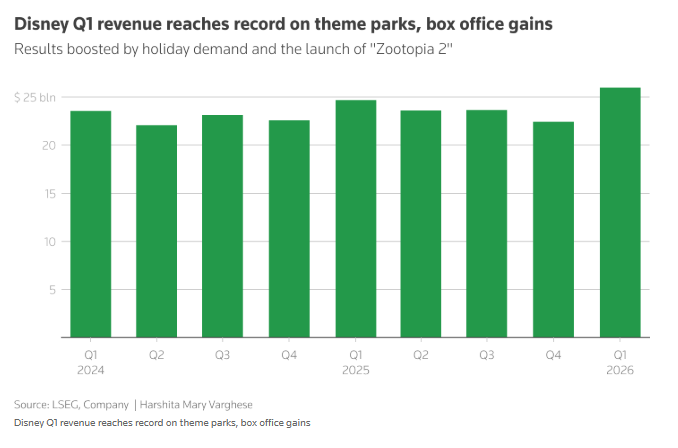This screenshot has height=448, width=678.
Task: Click the 10 y-axis label
Action: click(50, 242)
